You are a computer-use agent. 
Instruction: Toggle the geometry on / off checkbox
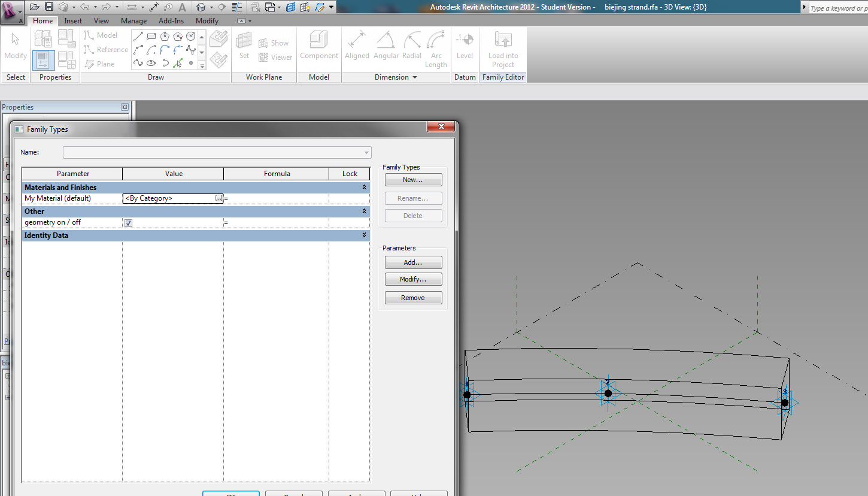(x=128, y=222)
